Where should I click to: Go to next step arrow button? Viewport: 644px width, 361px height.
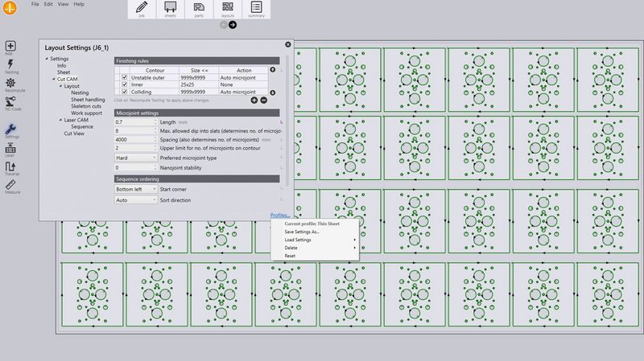point(233,25)
